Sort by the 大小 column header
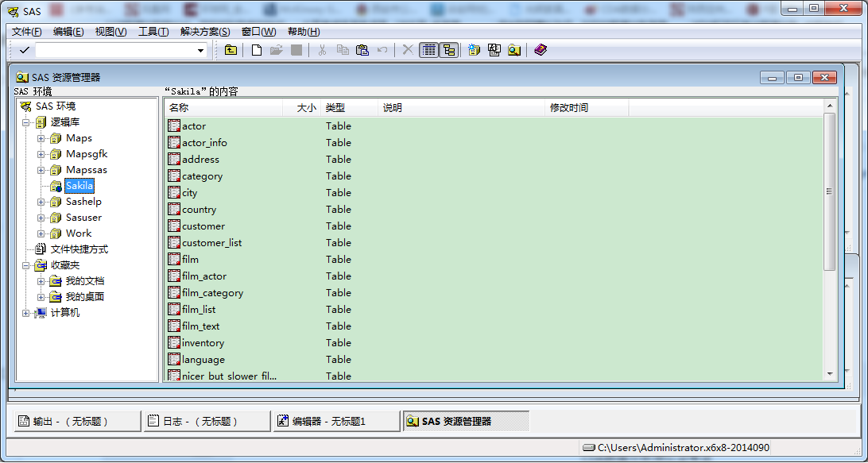The image size is (868, 463). pyautogui.click(x=302, y=108)
